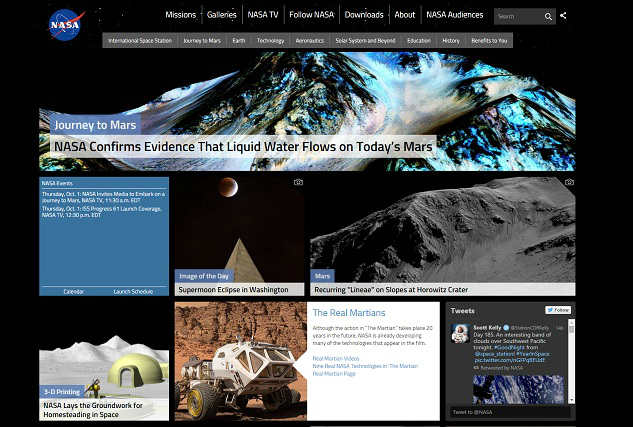Open the Galleries menu

point(222,15)
